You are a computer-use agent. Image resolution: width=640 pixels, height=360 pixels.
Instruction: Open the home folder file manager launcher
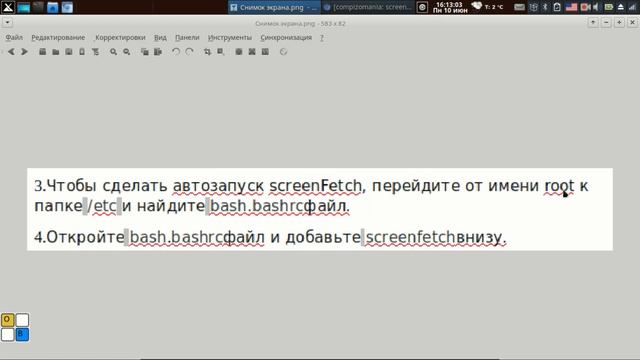53,7
